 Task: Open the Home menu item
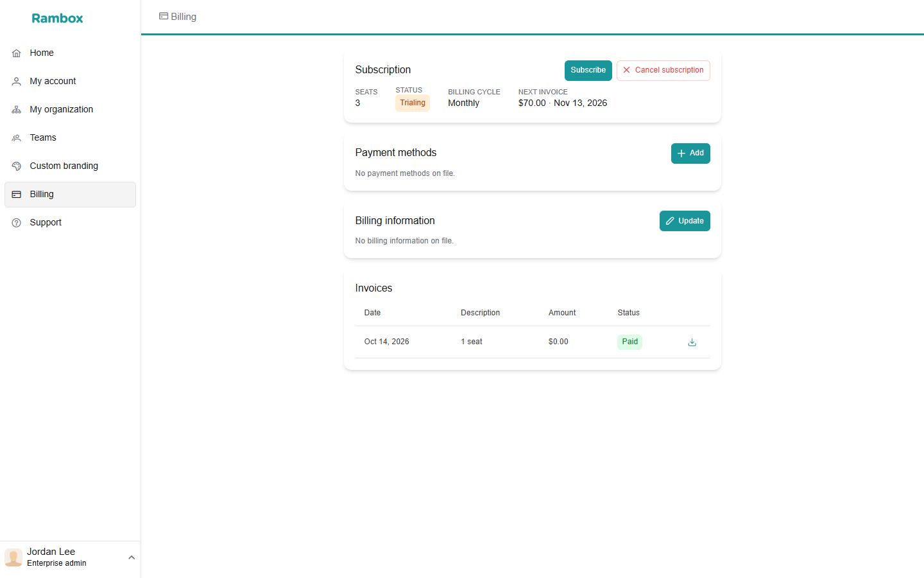71,53
